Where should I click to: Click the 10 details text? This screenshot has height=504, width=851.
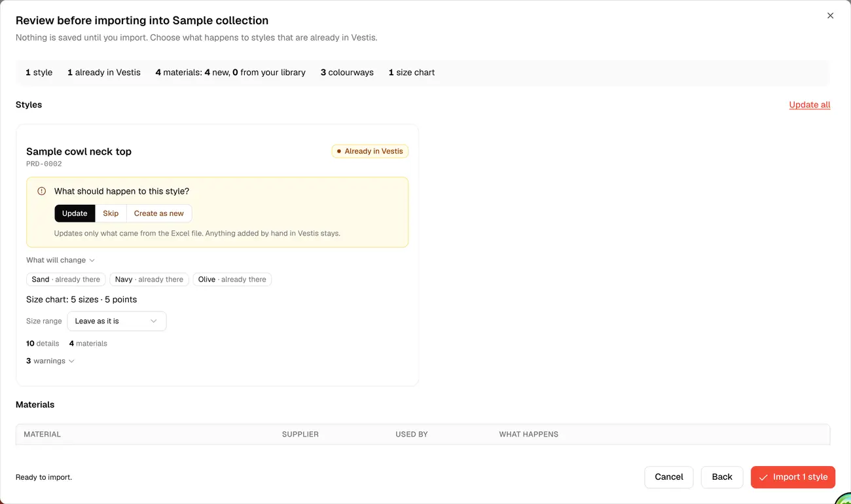pyautogui.click(x=43, y=343)
